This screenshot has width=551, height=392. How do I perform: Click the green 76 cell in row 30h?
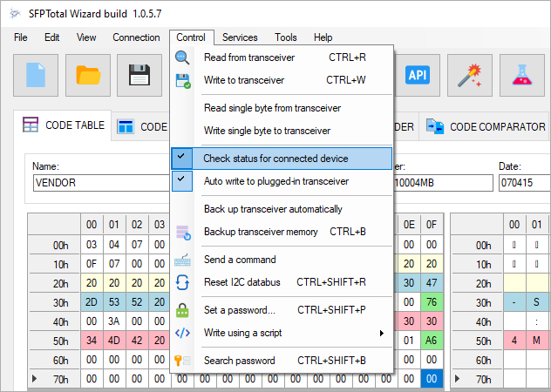432,302
